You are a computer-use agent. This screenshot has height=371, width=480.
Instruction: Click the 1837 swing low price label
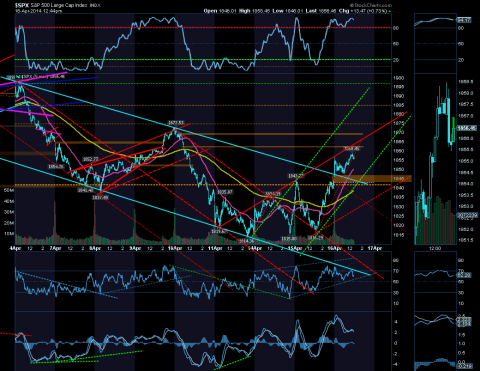pyautogui.click(x=100, y=197)
